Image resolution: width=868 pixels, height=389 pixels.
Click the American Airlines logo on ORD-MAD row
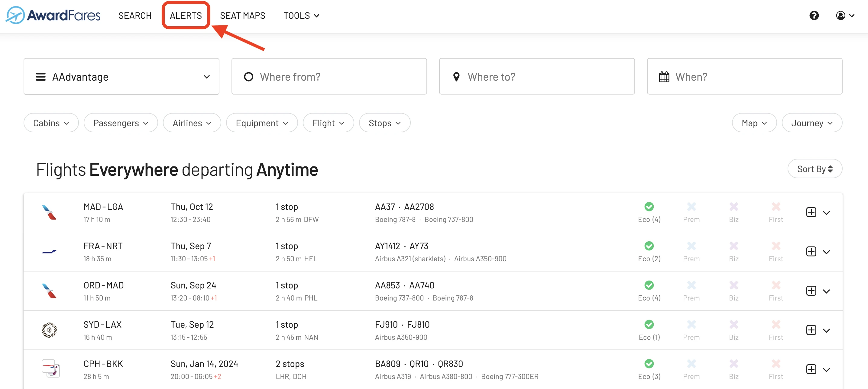(49, 291)
